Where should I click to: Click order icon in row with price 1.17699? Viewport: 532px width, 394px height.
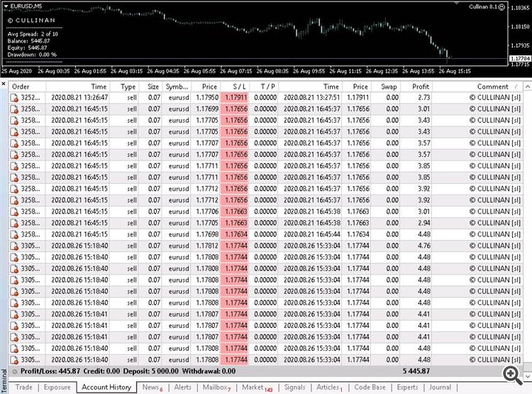point(14,109)
